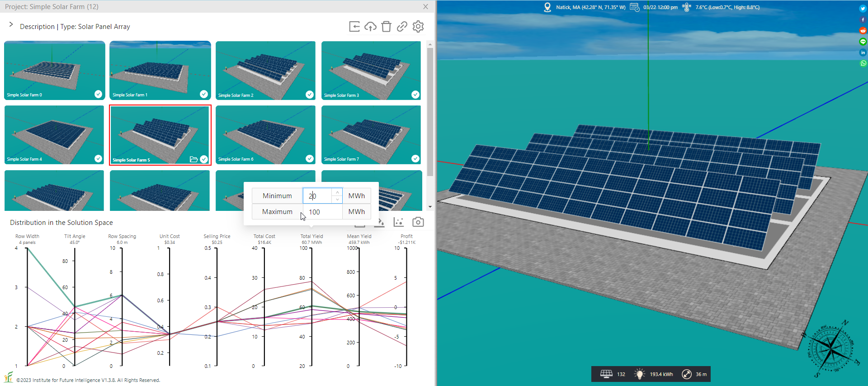Click the Maximum value input field
Image resolution: width=868 pixels, height=386 pixels.
322,212
